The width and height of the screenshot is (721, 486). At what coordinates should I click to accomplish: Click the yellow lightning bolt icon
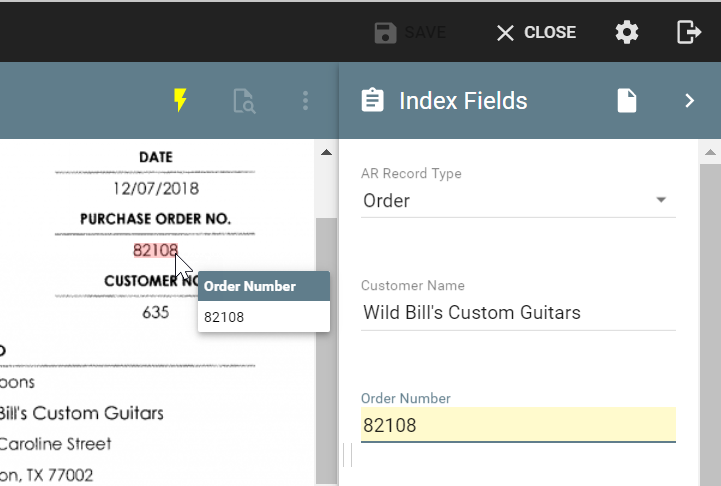click(x=180, y=100)
